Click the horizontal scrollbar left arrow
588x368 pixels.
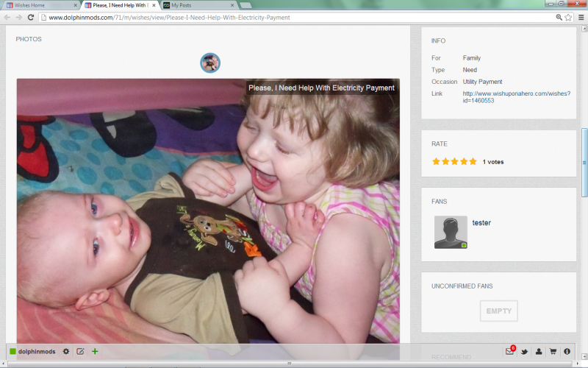(x=3, y=364)
